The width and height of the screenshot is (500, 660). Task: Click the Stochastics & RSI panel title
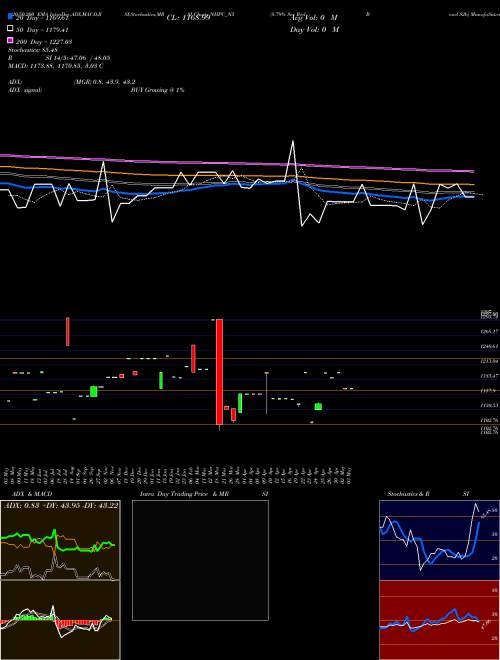coord(428,494)
